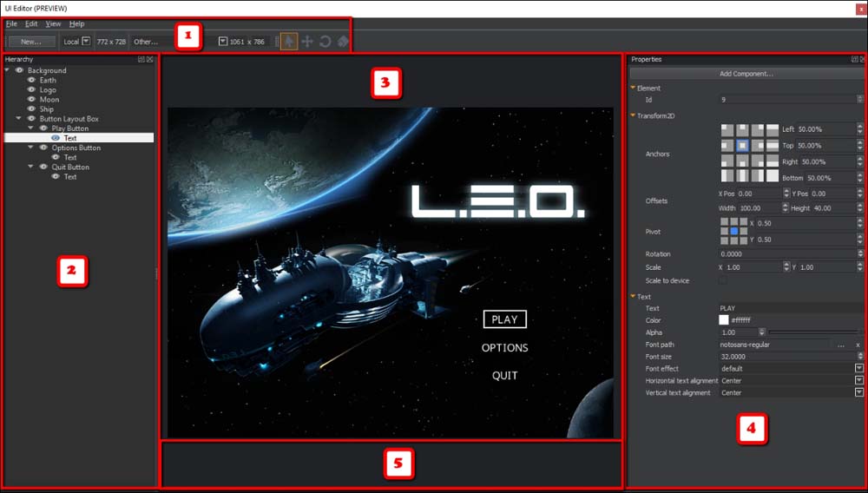Set pivot to the top-left square
The image size is (868, 493).
[x=725, y=222]
